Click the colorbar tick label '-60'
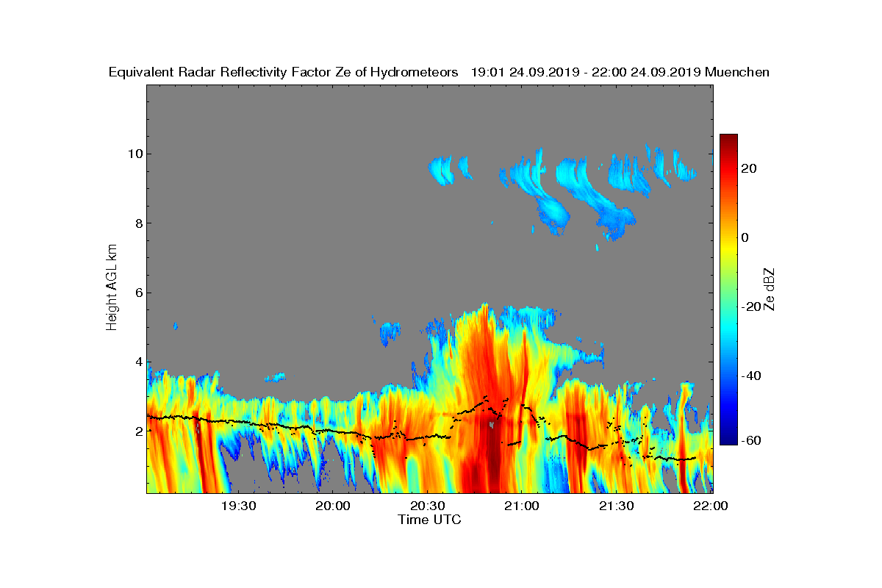The image size is (882, 588). [753, 440]
